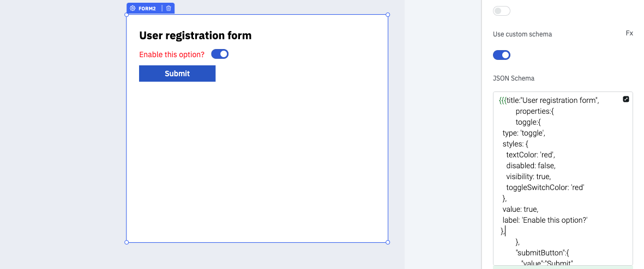Delete FORM2 using the trash icon

click(x=168, y=8)
